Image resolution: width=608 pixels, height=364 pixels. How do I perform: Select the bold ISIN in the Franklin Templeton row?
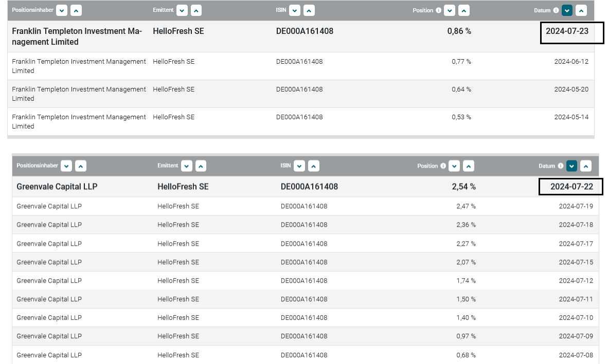[305, 31]
